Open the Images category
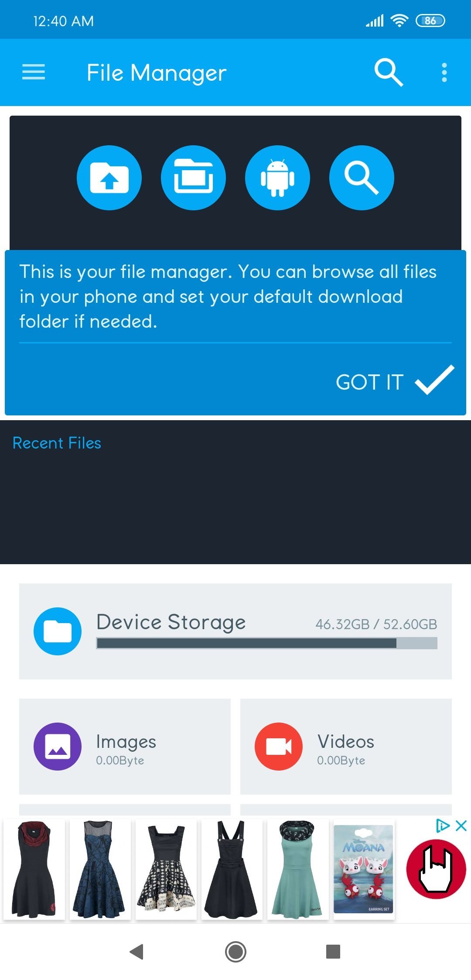Viewport: 471px width, 980px height. (x=125, y=746)
